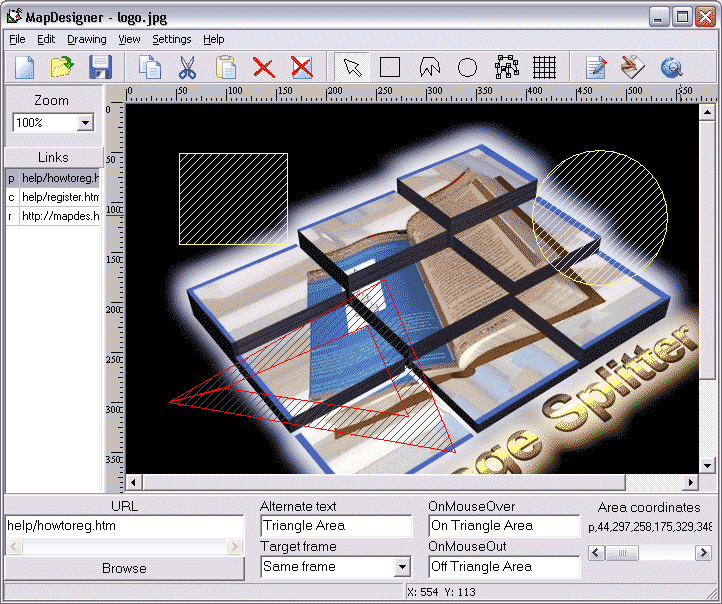Open the Drawing menu
This screenshot has height=604, width=722.
pos(87,40)
